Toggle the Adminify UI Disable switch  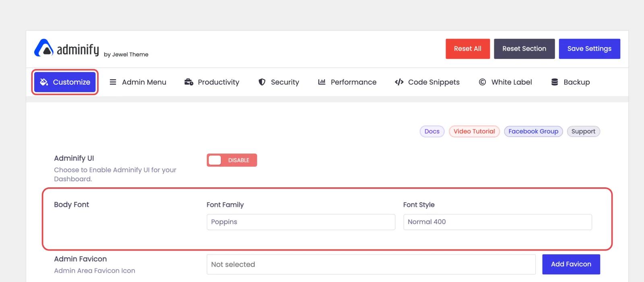(x=232, y=160)
